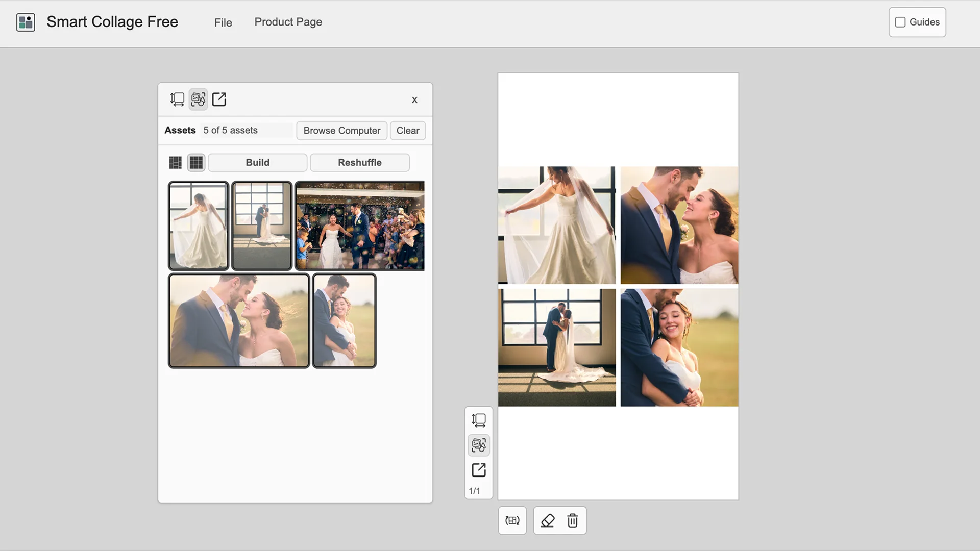Click the trash delete icon below canvas
Viewport: 980px width, 551px height.
click(x=573, y=520)
